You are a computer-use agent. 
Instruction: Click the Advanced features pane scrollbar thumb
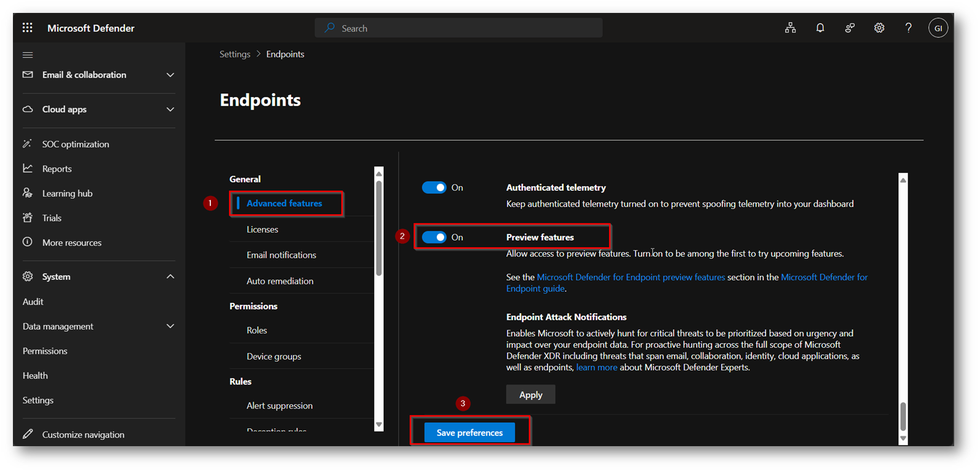[903, 417]
